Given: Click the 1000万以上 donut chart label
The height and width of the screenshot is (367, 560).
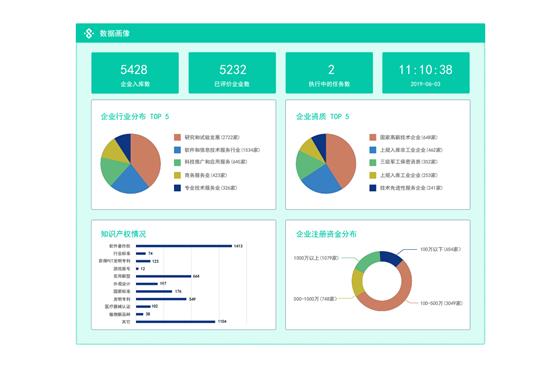Looking at the screenshot, I should click(x=316, y=258).
